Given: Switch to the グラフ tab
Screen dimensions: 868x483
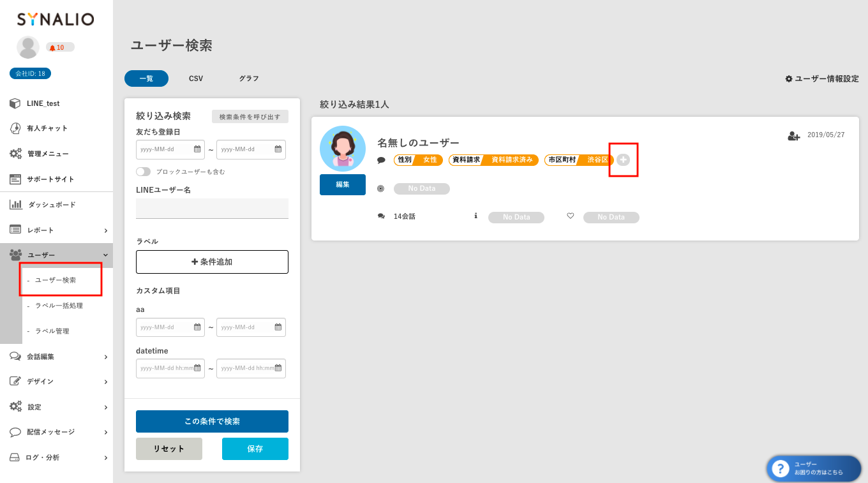Looking at the screenshot, I should coord(249,78).
